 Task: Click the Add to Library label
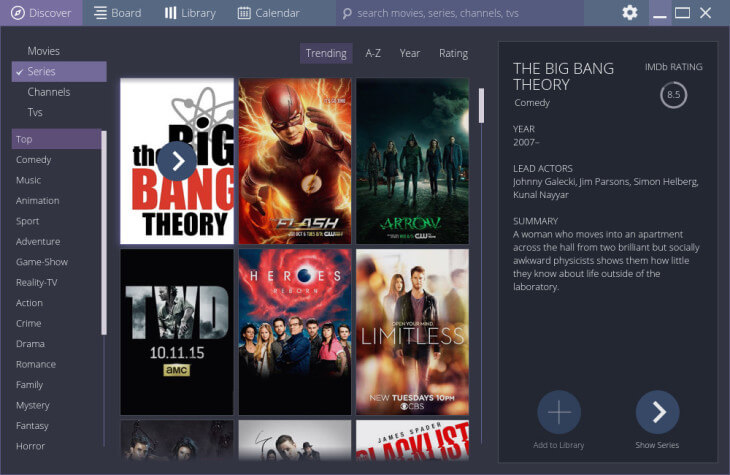(x=559, y=445)
